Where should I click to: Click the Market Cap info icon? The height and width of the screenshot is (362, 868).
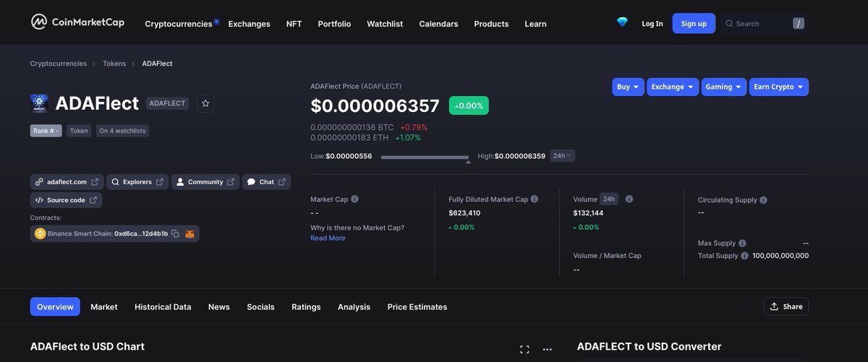(x=354, y=199)
